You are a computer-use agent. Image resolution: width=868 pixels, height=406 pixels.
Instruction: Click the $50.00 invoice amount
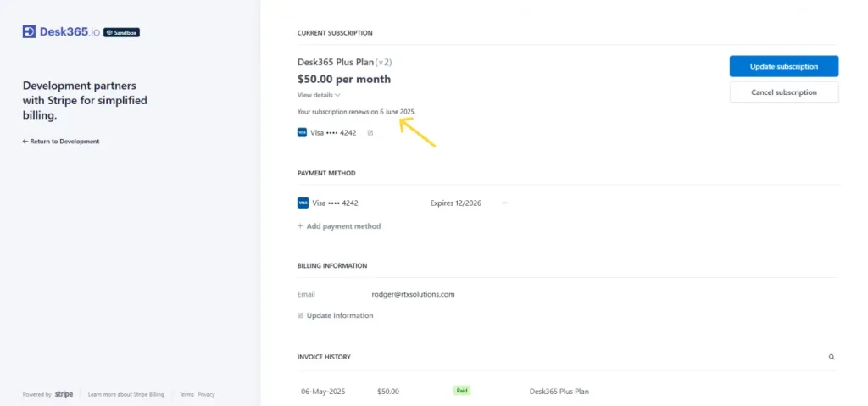pyautogui.click(x=388, y=392)
